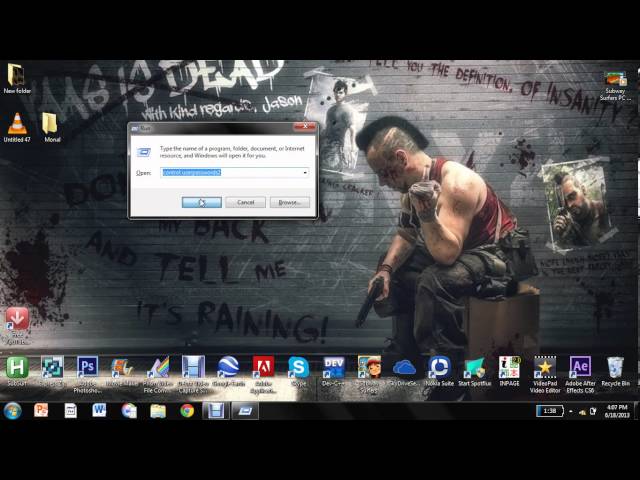The image size is (640, 480).
Task: Select the red download arrow shortcut icon
Action: coord(17,325)
